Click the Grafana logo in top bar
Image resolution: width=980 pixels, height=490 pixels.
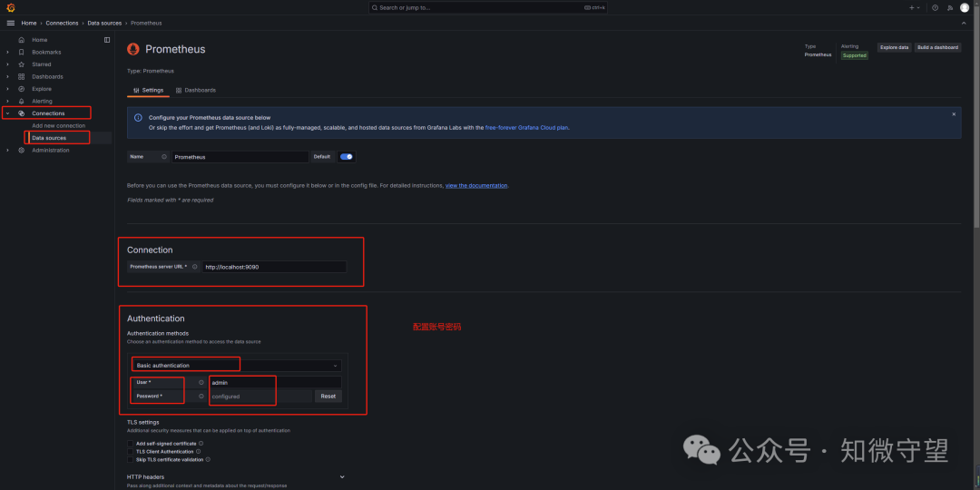point(11,7)
